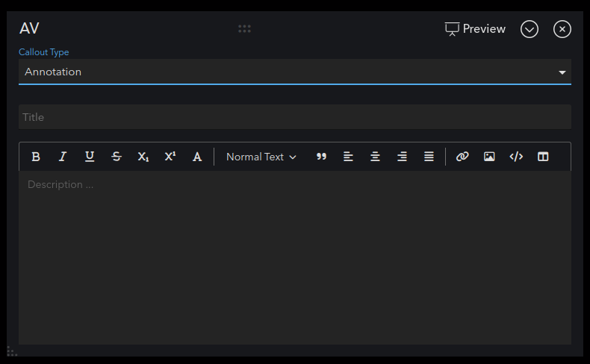Toggle subscript formatting

pos(143,157)
